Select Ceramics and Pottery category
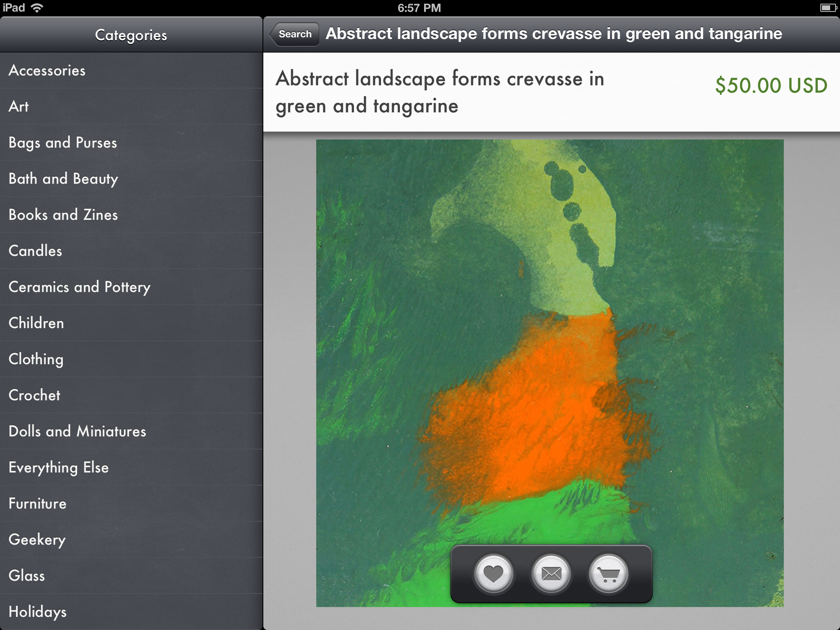840x630 pixels. coord(131,287)
